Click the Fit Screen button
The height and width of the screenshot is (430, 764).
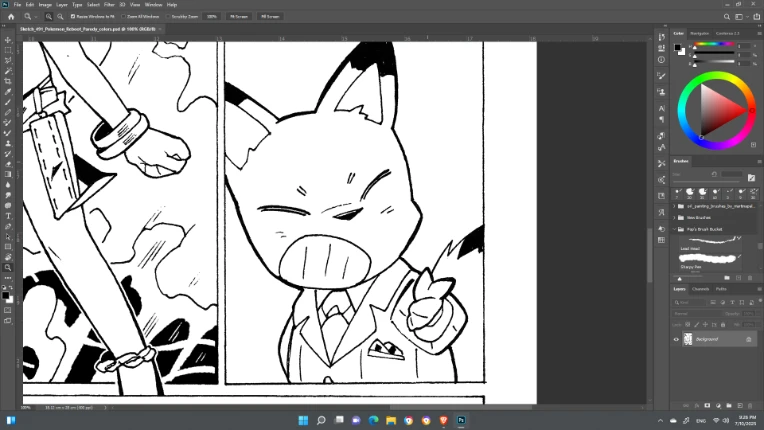(239, 17)
